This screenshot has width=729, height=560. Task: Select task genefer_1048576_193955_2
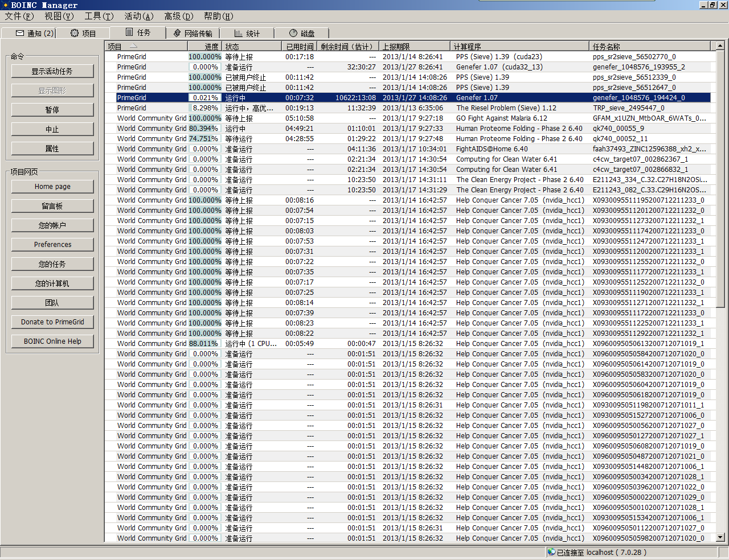[638, 67]
